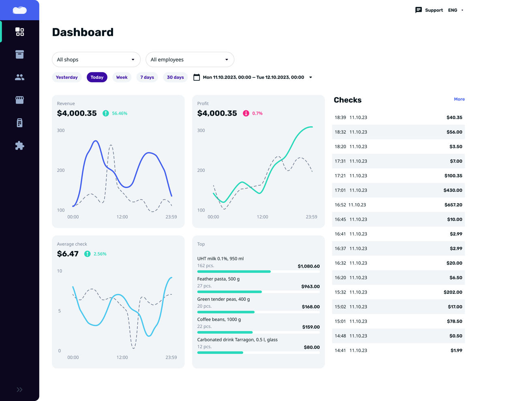Open the cash register icon in sidebar
The image size is (532, 401).
pyautogui.click(x=19, y=123)
